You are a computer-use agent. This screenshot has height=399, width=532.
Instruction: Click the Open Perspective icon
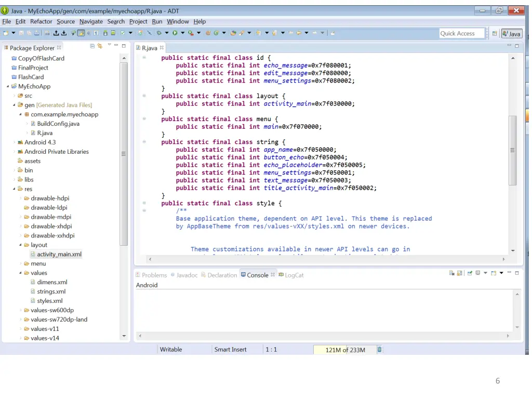(x=495, y=34)
